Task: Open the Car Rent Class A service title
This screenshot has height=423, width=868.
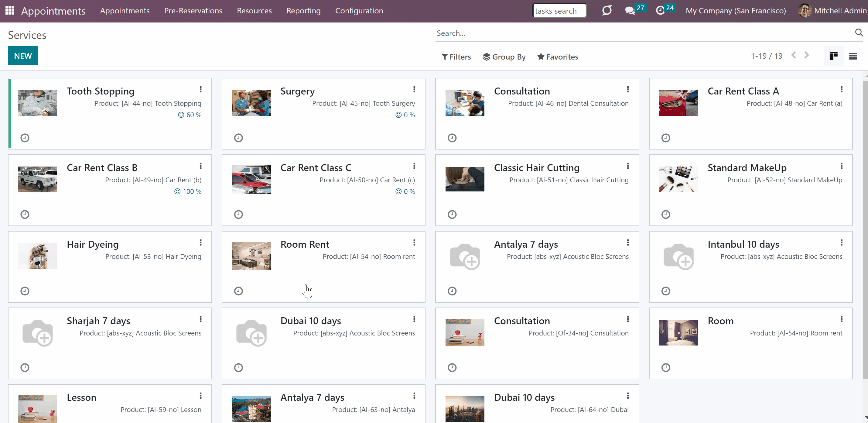Action: [743, 91]
